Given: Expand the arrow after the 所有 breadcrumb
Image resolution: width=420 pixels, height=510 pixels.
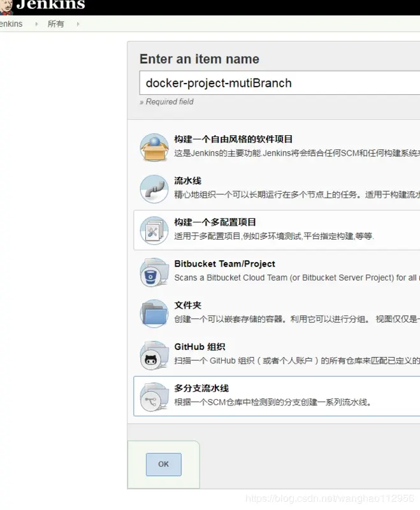Looking at the screenshot, I should click(x=78, y=24).
